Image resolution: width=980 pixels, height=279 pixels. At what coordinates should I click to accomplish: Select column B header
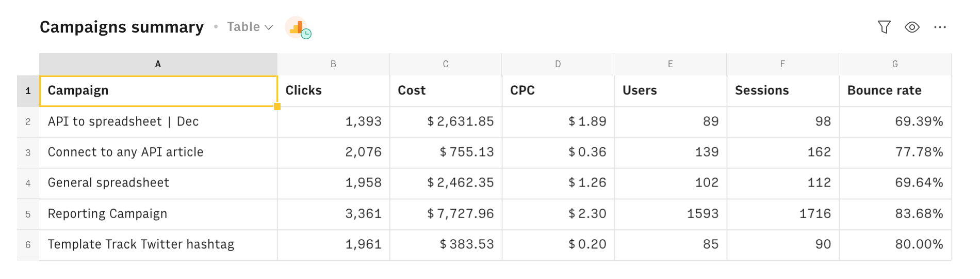click(333, 64)
